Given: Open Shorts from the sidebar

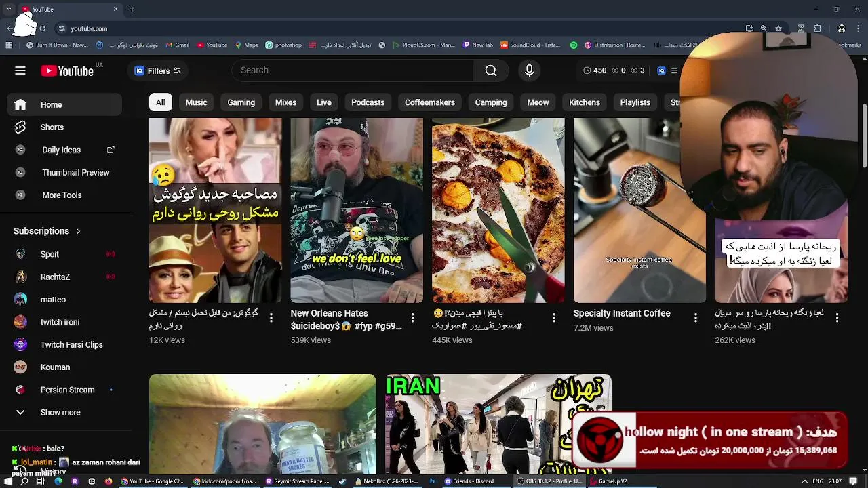Looking at the screenshot, I should coord(64,127).
